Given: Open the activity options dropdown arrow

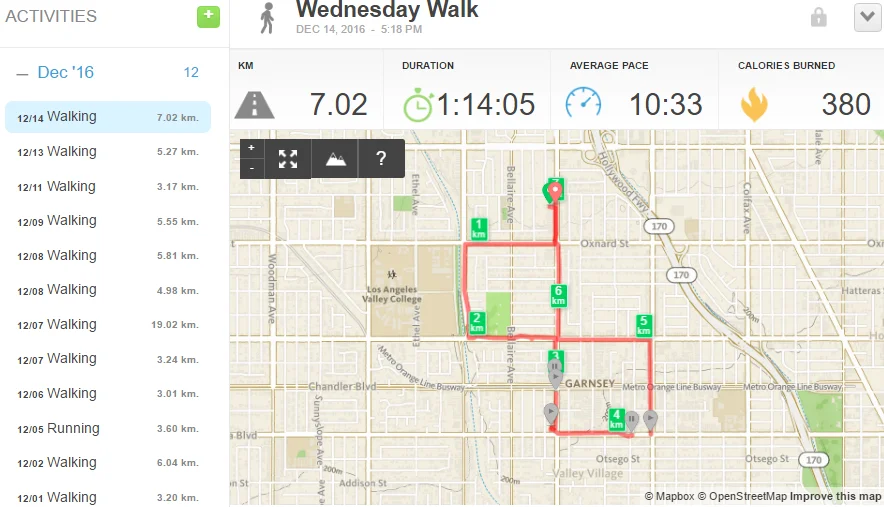Looking at the screenshot, I should 866,17.
